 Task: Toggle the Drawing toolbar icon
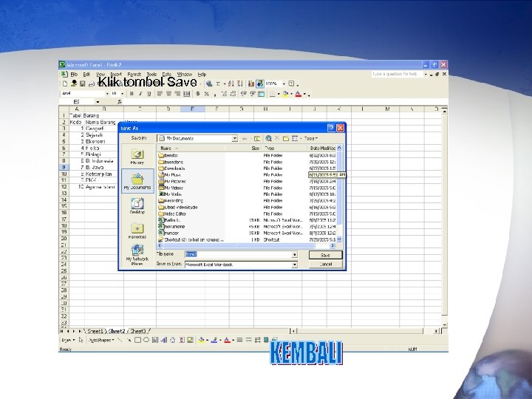point(260,83)
